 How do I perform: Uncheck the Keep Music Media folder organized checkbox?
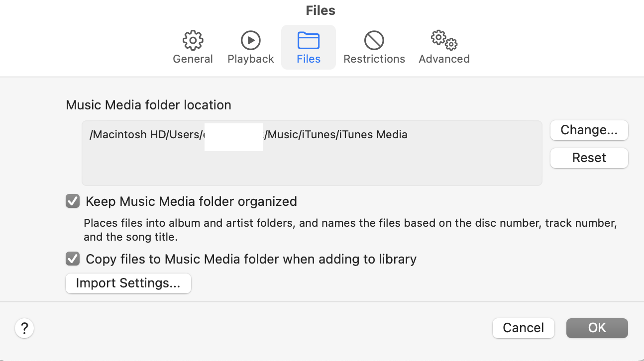[x=73, y=201]
